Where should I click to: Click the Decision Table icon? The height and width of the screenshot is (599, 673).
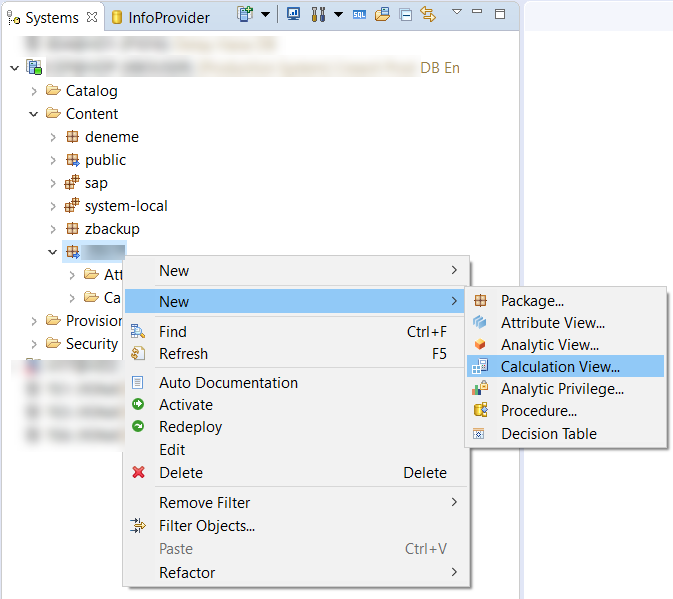pos(479,433)
